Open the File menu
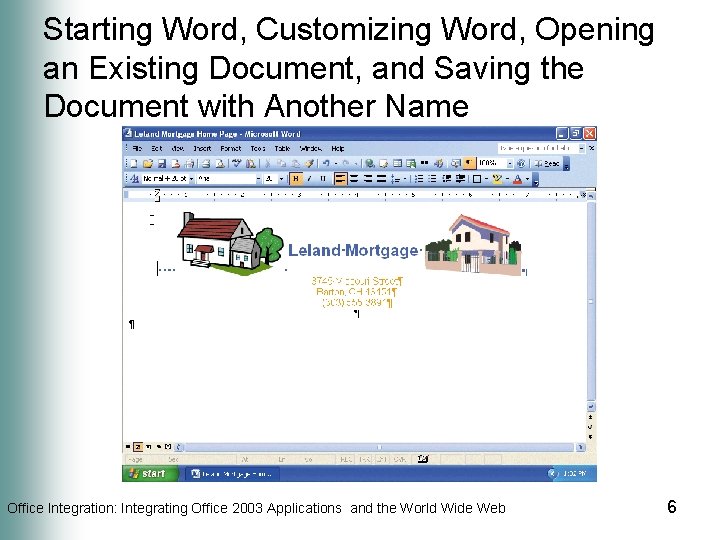Viewport: 720px width, 540px height. pyautogui.click(x=137, y=148)
